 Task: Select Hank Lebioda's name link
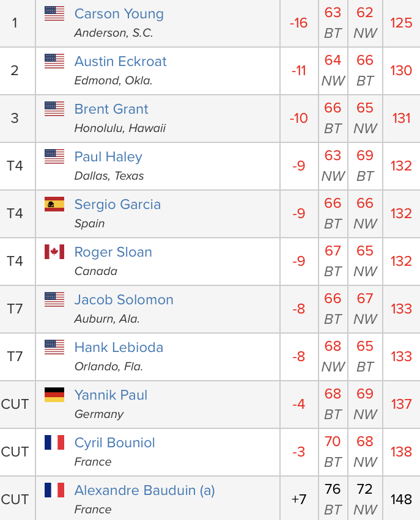tap(119, 347)
